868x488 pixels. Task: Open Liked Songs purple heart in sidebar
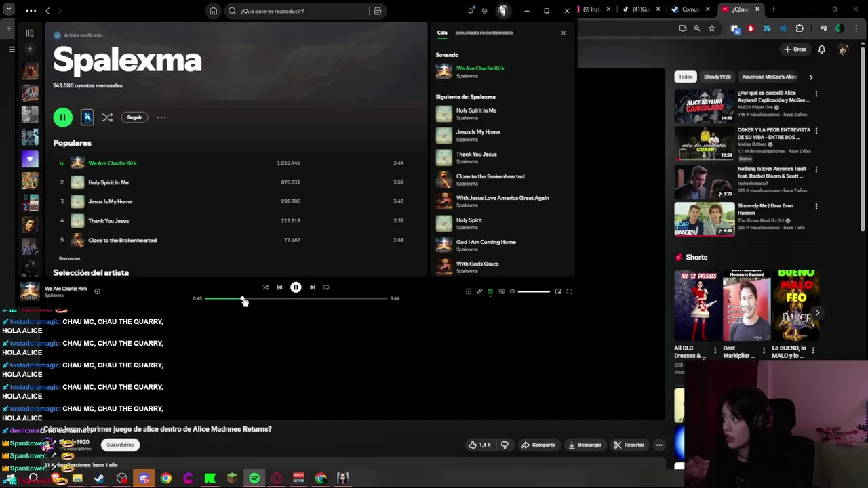[30, 159]
